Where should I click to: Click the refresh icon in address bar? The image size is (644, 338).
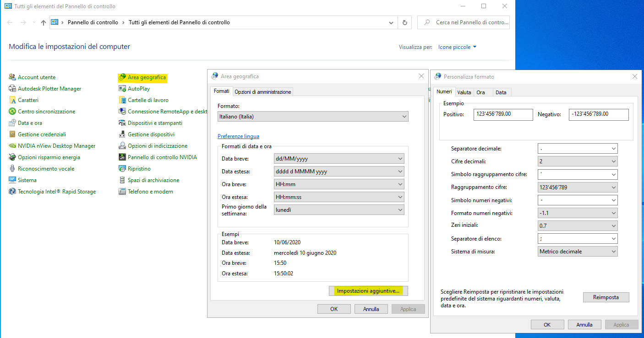[x=404, y=22]
